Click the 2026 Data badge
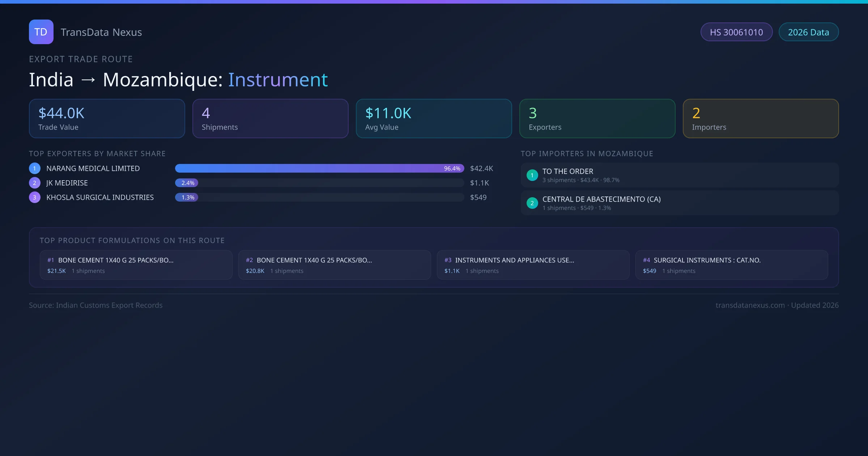This screenshot has width=868, height=456. [808, 32]
